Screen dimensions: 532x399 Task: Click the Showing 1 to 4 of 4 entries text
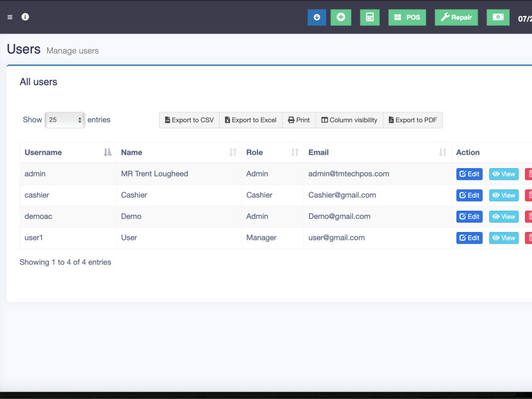pos(65,262)
